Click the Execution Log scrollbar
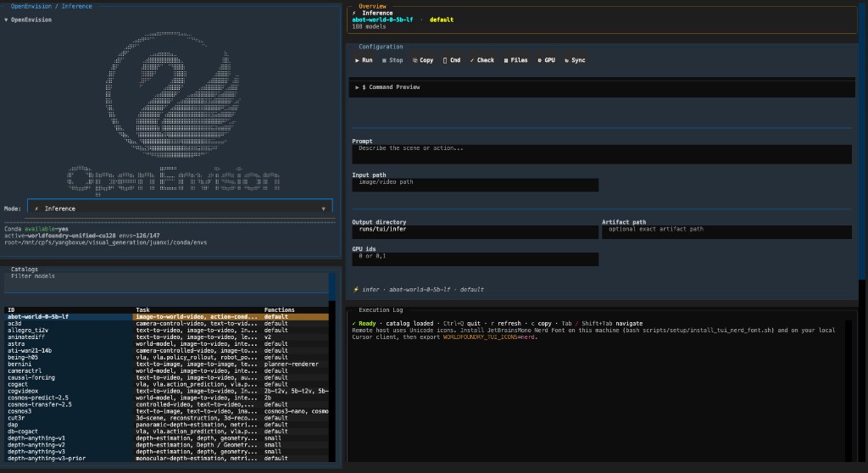Screen dimensions: 868x473 coord(849,391)
